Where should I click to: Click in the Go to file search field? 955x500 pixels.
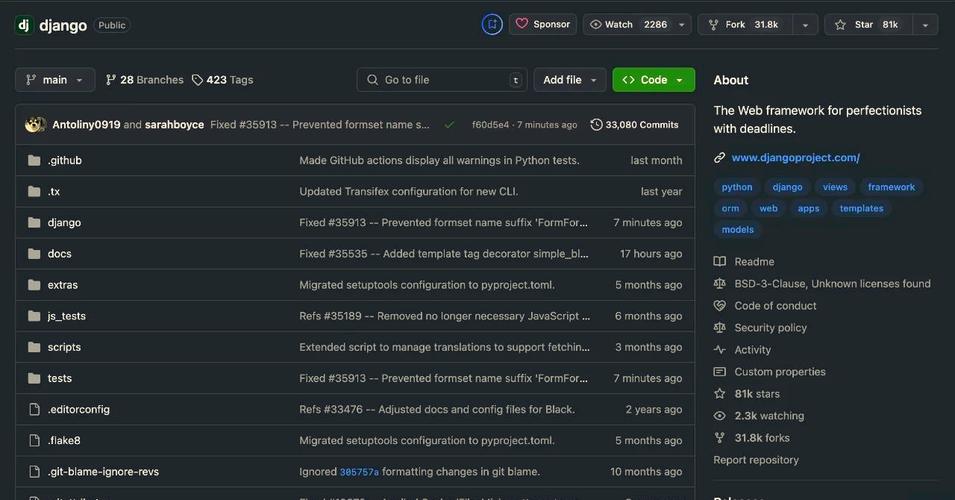(x=441, y=80)
